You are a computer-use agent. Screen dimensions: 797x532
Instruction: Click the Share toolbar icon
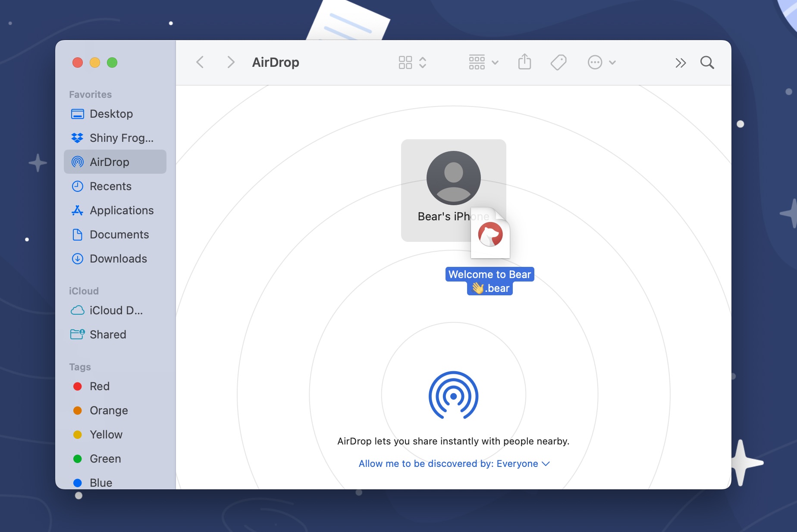click(524, 62)
